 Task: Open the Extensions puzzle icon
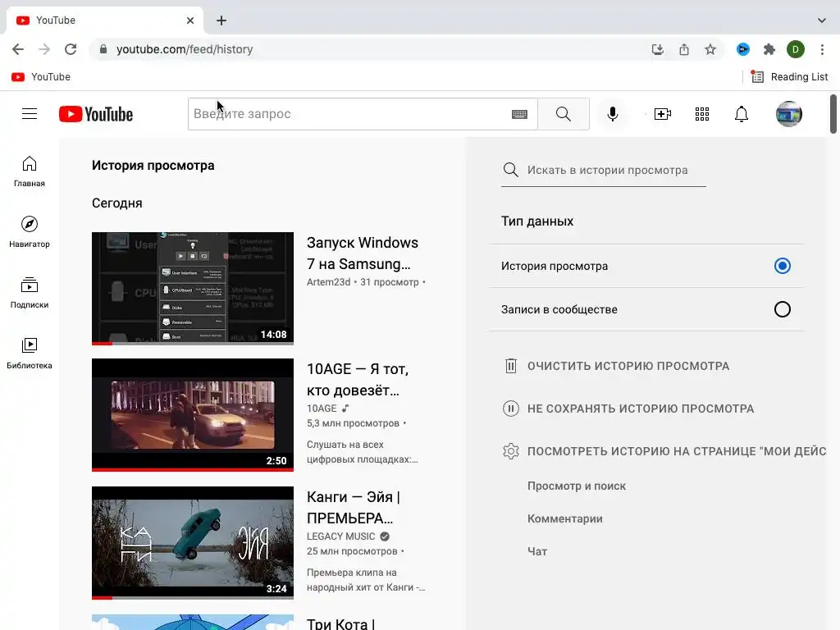click(769, 49)
